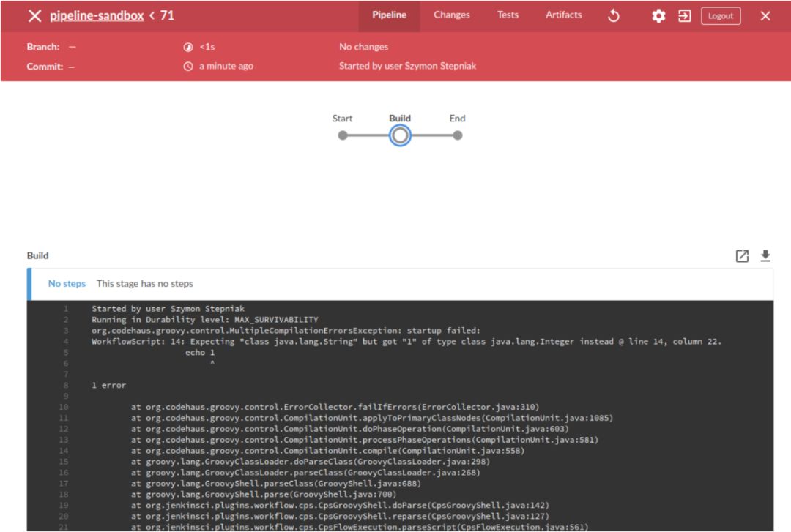Click the failed status X icon beside pipeline-sandbox
This screenshot has width=791, height=532.
35,15
